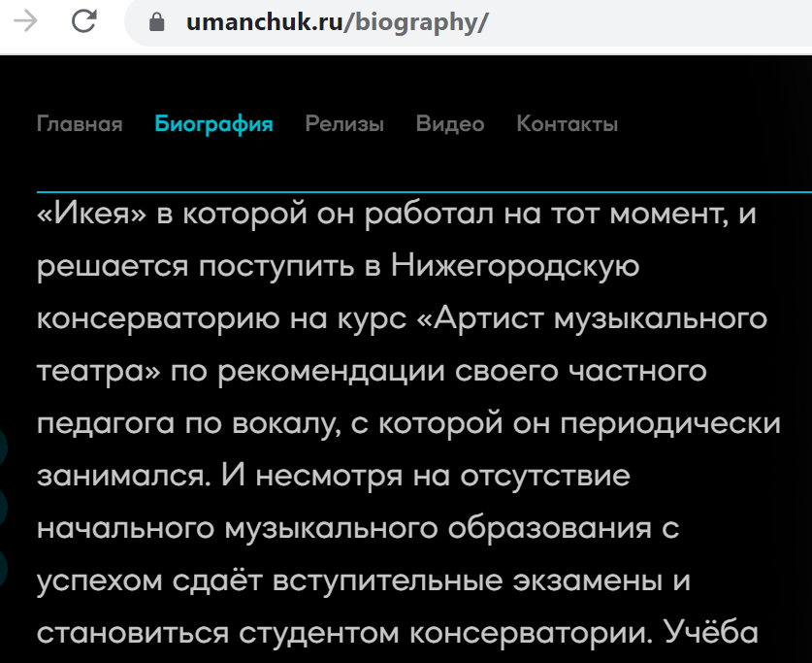The height and width of the screenshot is (663, 812).
Task: Open the Видео page
Action: [450, 124]
